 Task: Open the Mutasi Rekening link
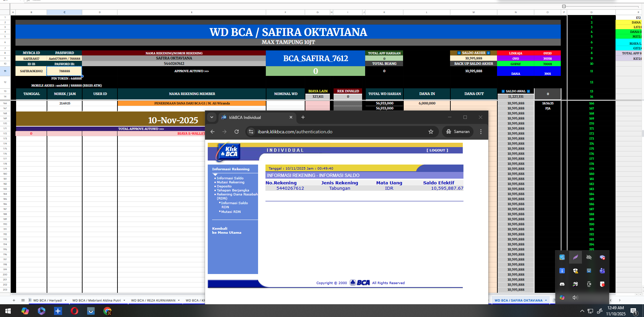coord(231,182)
